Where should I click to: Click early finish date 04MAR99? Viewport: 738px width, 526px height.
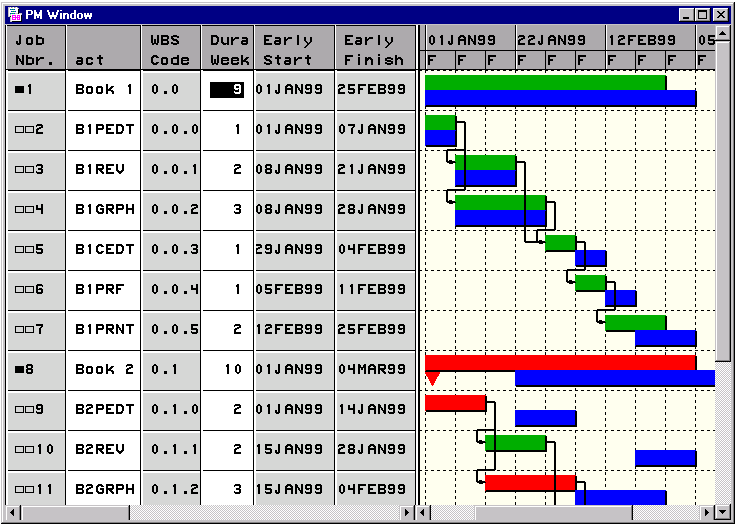(x=375, y=370)
